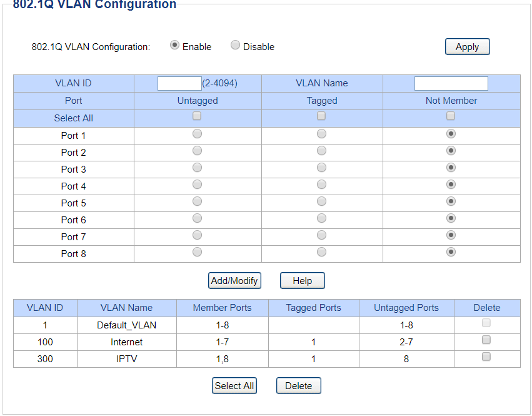Check Select All checkbox under Tagged column
The width and height of the screenshot is (532, 416).
321,116
